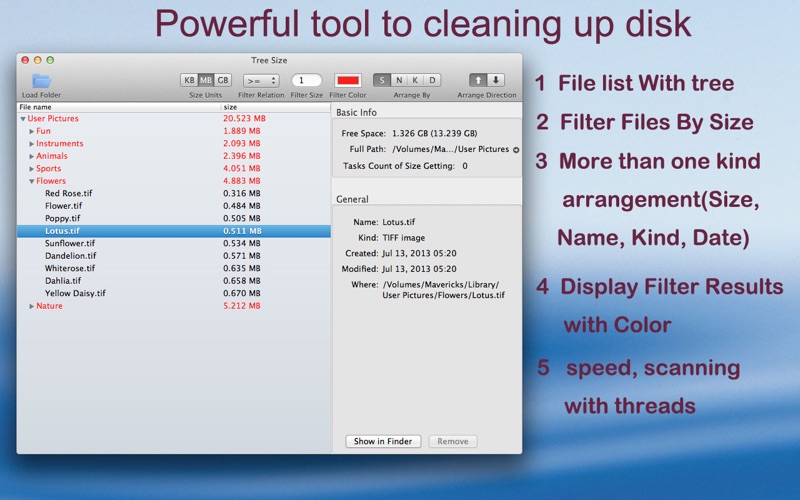Open the Load Folder icon
This screenshot has width=800, height=500.
pos(41,81)
